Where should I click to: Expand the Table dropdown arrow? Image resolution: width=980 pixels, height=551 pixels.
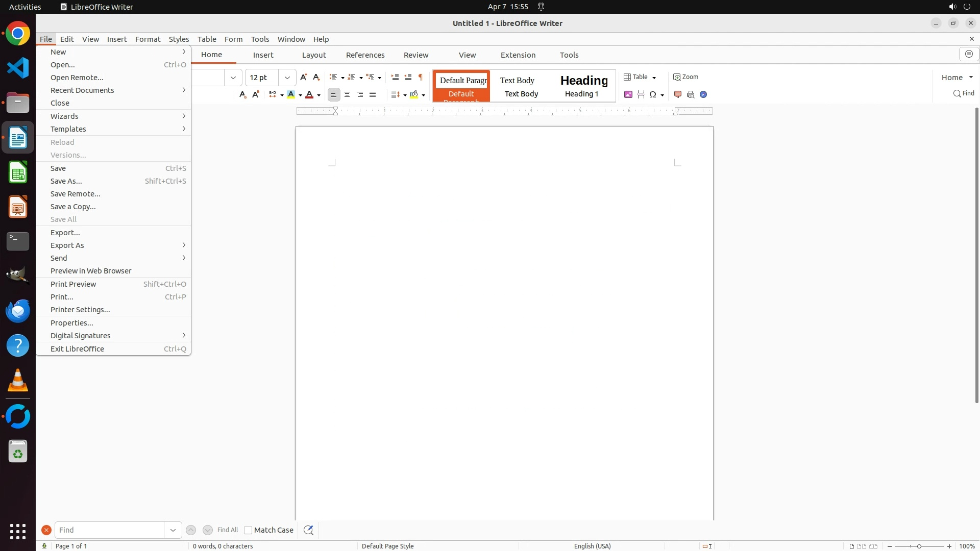pyautogui.click(x=654, y=78)
